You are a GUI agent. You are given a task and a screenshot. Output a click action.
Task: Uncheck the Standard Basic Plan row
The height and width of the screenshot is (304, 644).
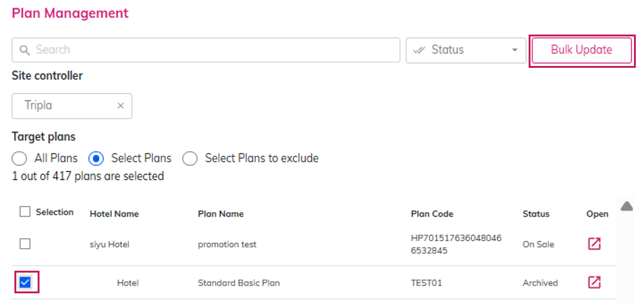(x=25, y=282)
